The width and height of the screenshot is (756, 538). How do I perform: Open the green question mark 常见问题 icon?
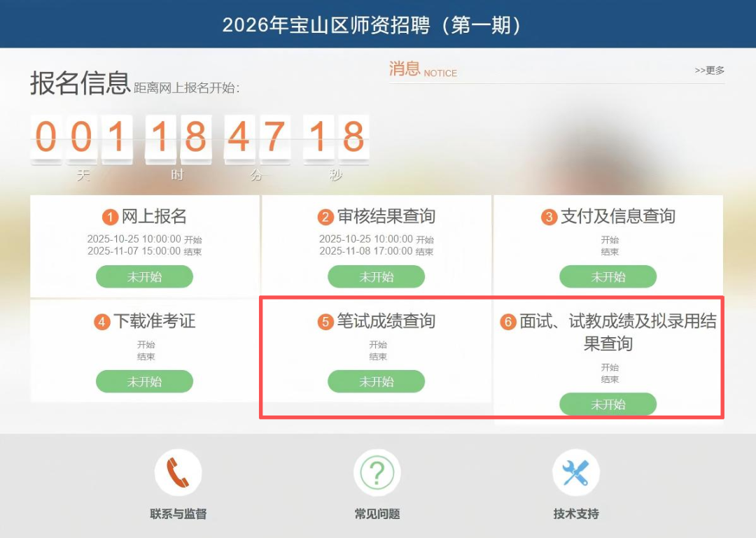[377, 472]
